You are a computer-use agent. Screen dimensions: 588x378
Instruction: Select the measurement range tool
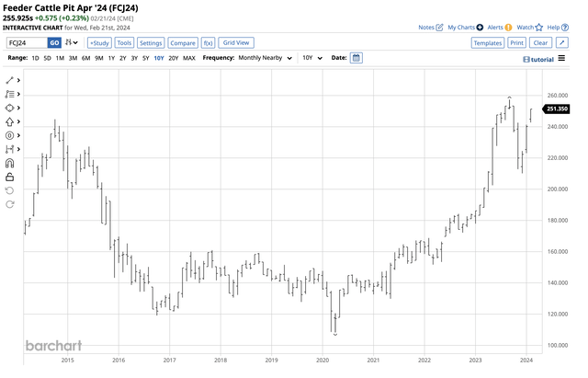click(x=10, y=149)
